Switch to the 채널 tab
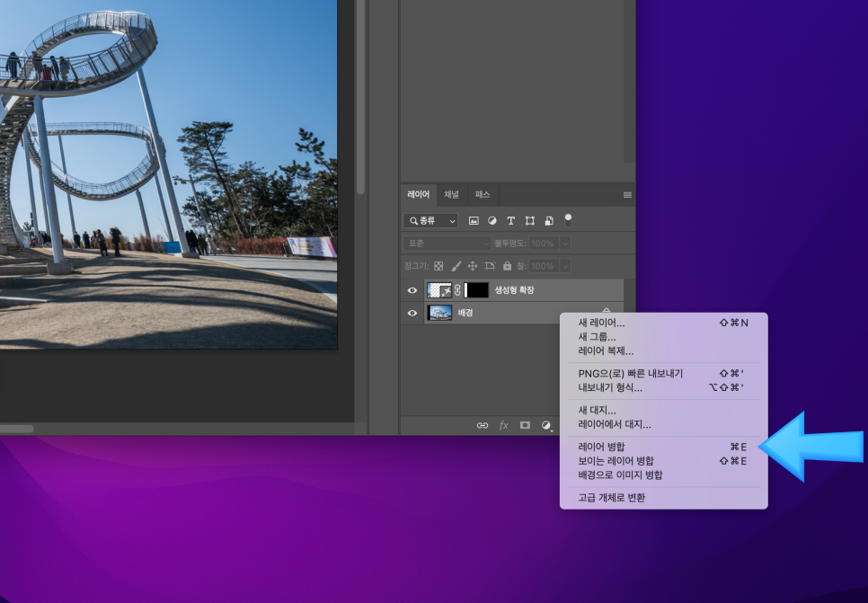This screenshot has width=868, height=603. tap(451, 194)
